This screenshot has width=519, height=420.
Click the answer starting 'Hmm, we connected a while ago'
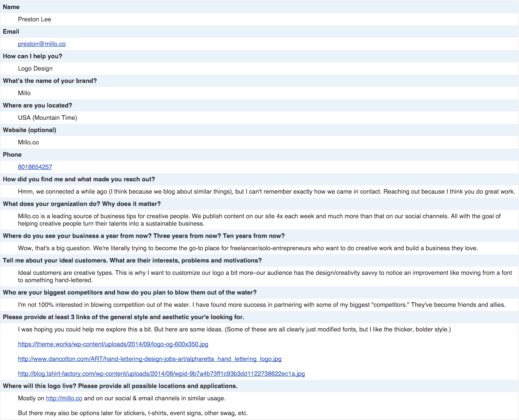pyautogui.click(x=266, y=192)
